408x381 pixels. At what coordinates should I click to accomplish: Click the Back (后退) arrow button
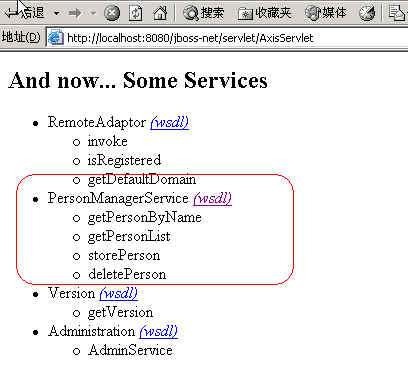[26, 13]
